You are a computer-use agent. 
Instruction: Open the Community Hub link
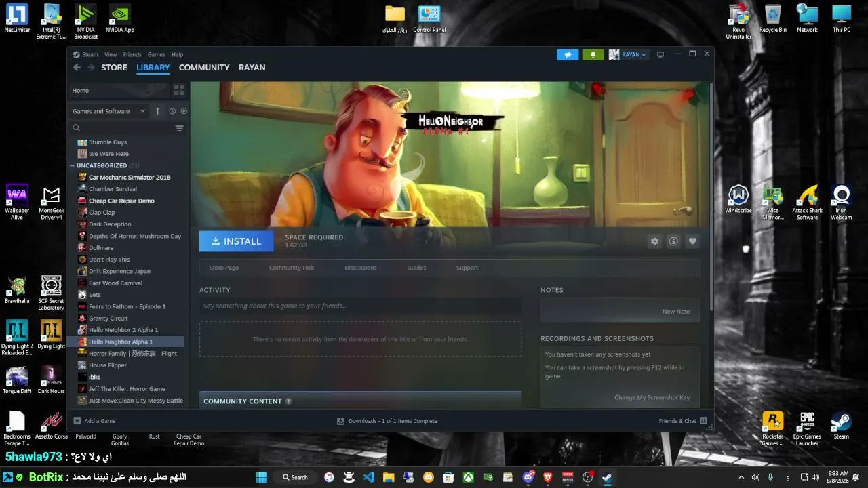tap(292, 268)
